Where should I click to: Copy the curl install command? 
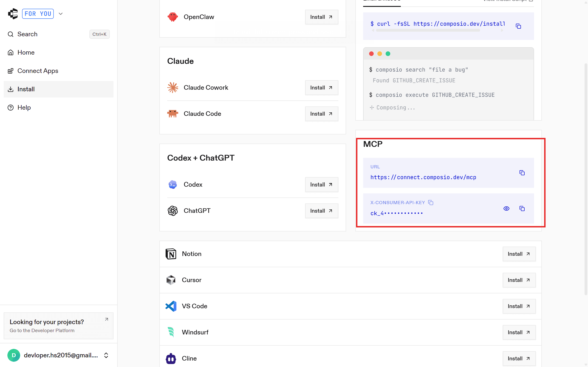tap(518, 26)
